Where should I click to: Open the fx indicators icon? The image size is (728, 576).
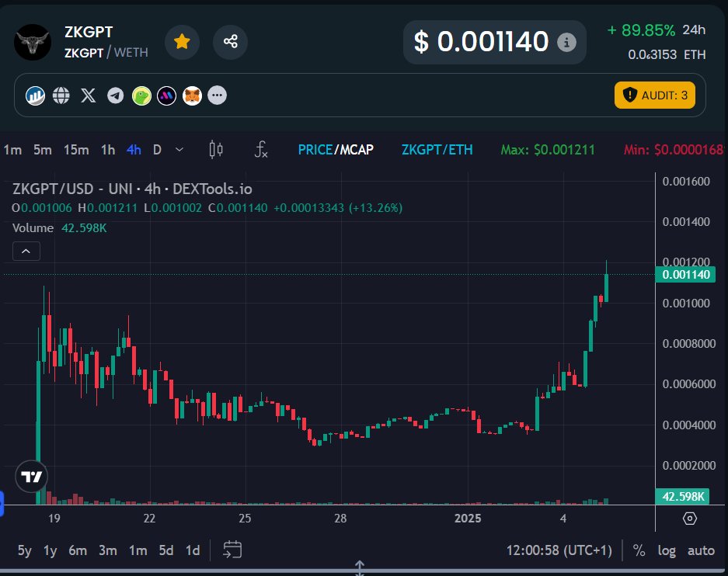261,150
